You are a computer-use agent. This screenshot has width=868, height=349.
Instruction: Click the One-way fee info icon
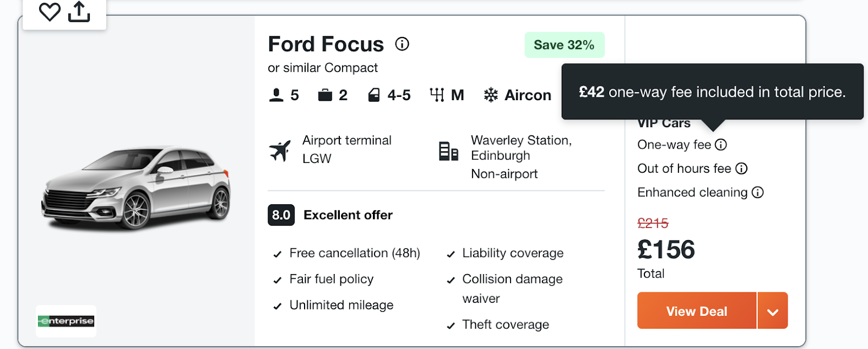721,145
